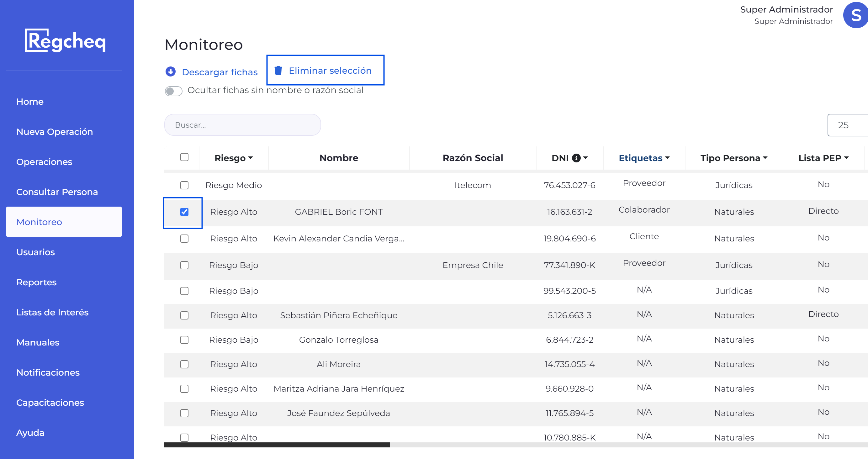
Task: Click the Regcheq logo
Action: pyautogui.click(x=65, y=40)
